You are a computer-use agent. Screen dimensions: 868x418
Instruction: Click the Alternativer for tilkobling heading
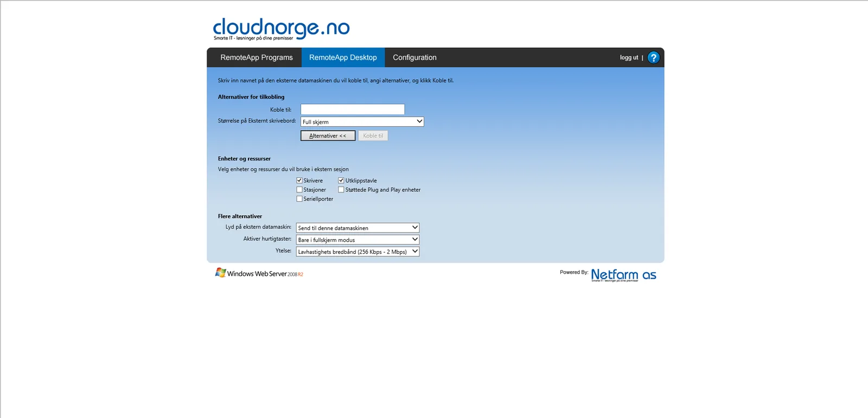pyautogui.click(x=251, y=97)
